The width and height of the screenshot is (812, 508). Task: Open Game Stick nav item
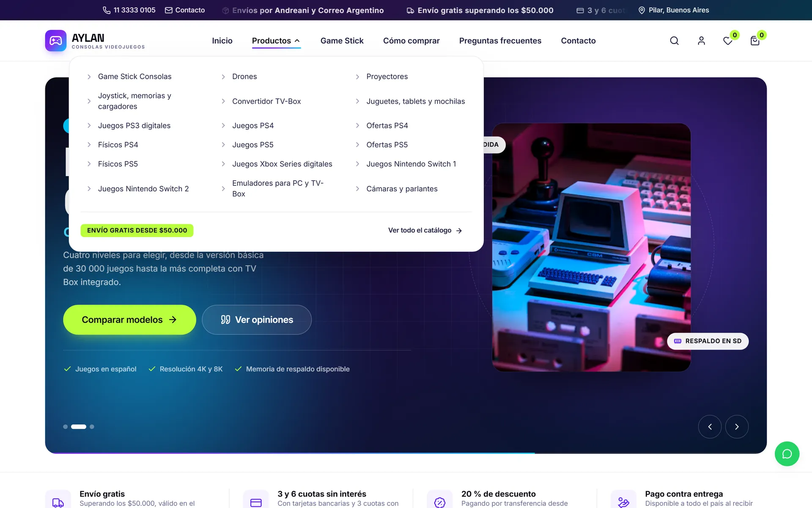(x=342, y=41)
